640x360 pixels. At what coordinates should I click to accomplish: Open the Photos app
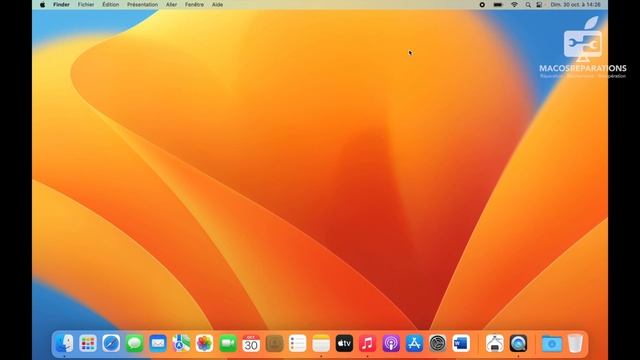(x=204, y=343)
